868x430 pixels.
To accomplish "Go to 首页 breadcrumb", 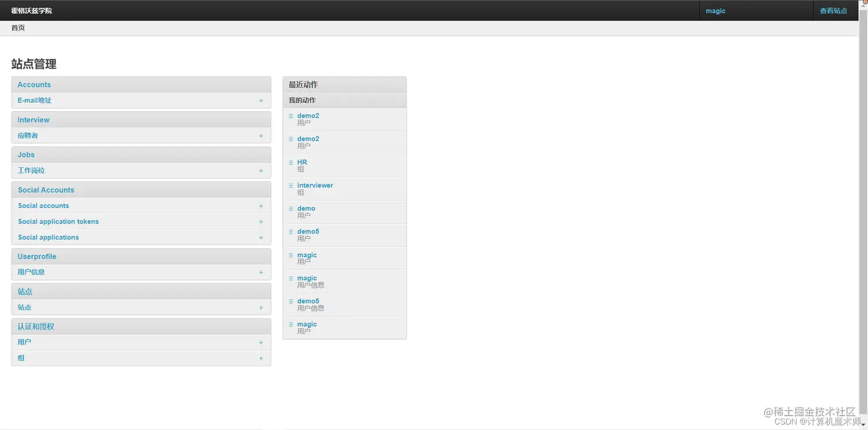I will (18, 28).
